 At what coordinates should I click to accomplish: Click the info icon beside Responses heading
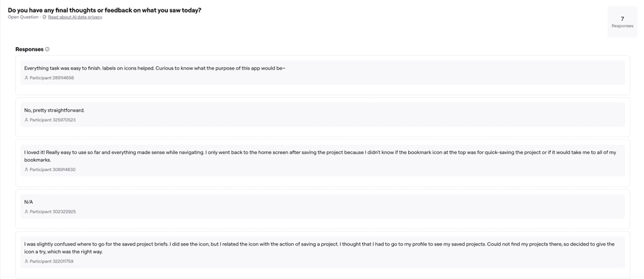click(47, 49)
